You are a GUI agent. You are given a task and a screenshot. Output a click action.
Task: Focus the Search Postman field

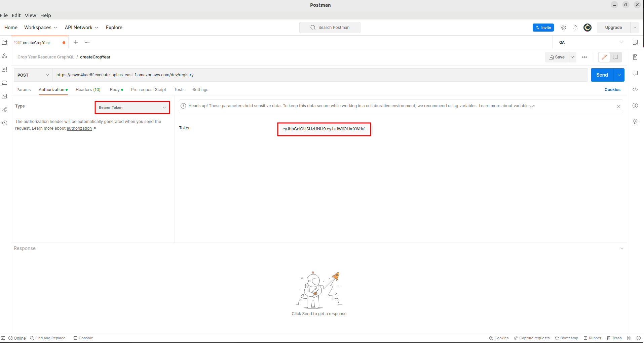[330, 28]
